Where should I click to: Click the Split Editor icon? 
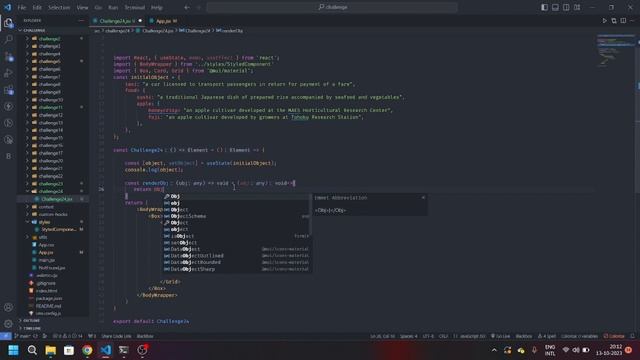point(623,20)
